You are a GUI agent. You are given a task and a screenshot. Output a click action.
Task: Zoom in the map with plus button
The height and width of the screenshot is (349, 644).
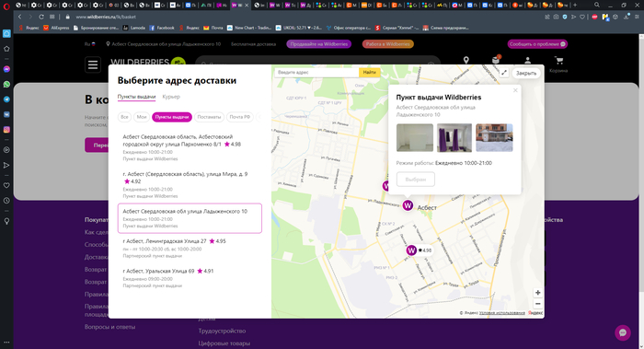[x=537, y=293]
